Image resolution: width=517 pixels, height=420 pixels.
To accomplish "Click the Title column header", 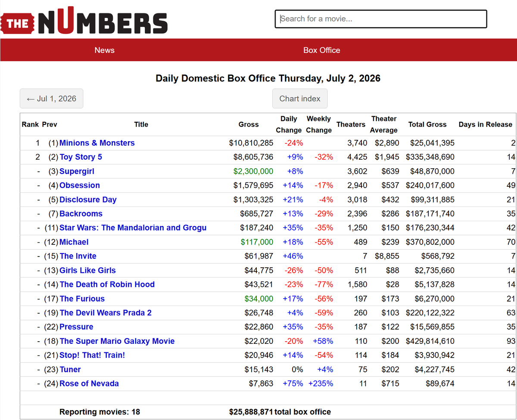I will click(141, 124).
